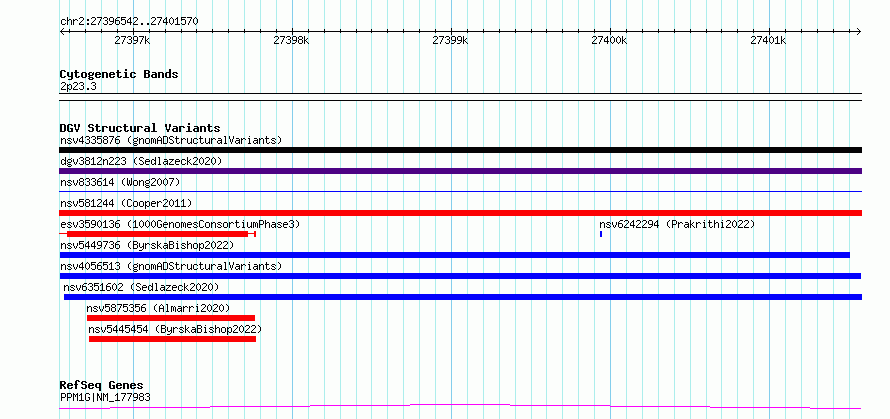Click nsv6351602 (Sedlazeck2020) label
890x419 pixels.
coord(141,287)
